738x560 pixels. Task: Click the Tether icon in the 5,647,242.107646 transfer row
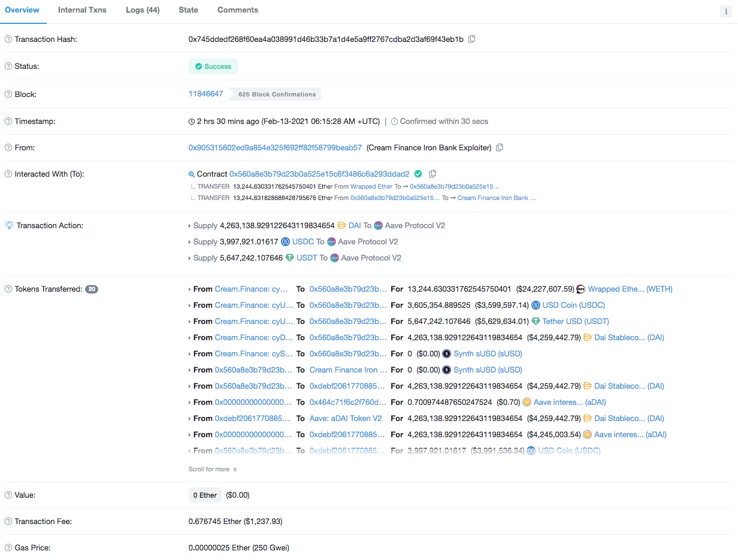(536, 322)
